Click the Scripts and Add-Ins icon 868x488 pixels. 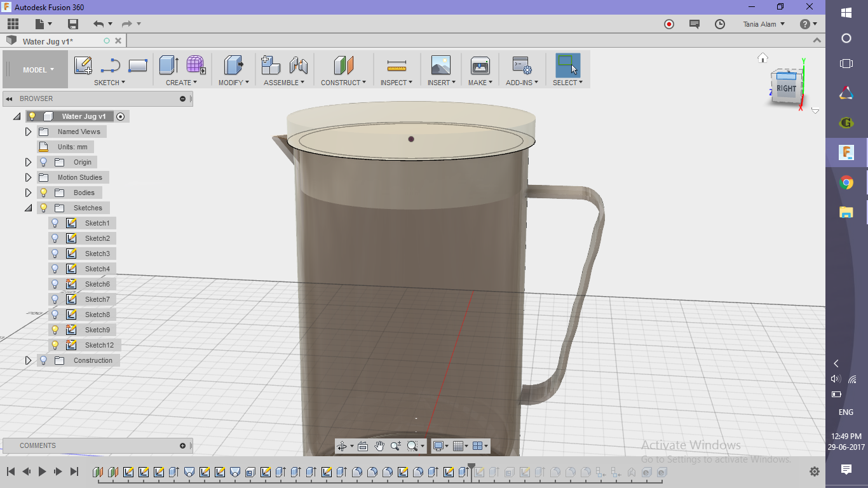[x=522, y=65]
